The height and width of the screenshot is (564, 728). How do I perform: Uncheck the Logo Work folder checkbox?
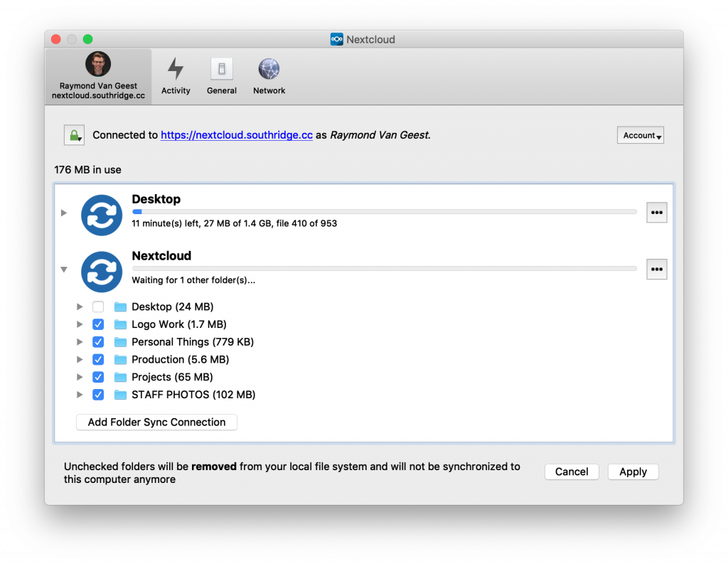[98, 324]
